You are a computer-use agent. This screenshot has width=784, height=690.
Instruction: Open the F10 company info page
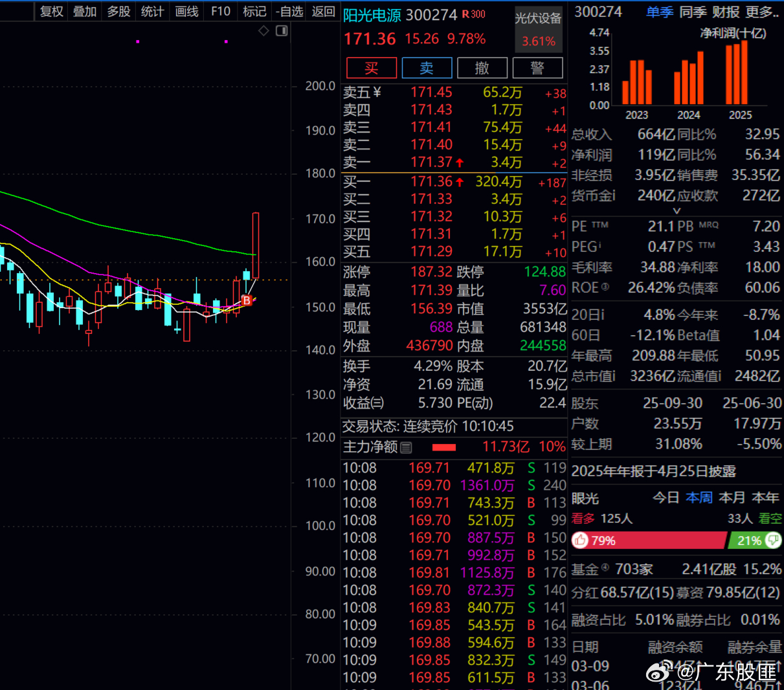[221, 12]
